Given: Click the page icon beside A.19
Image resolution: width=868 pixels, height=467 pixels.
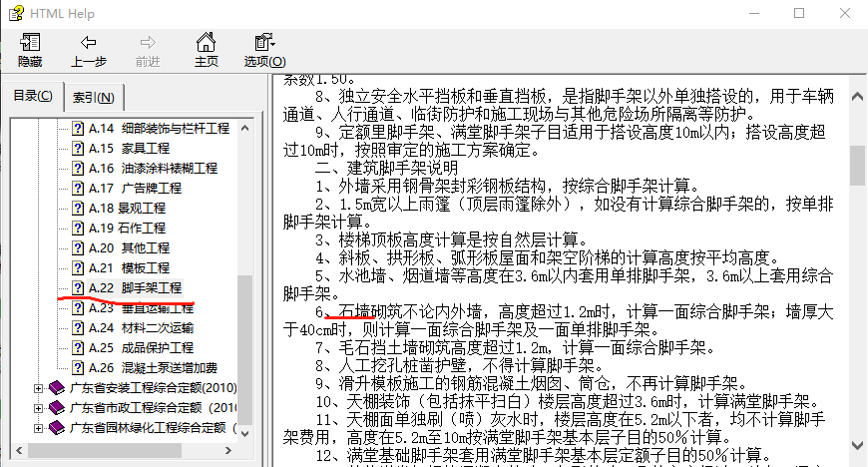Looking at the screenshot, I should click(x=78, y=229).
